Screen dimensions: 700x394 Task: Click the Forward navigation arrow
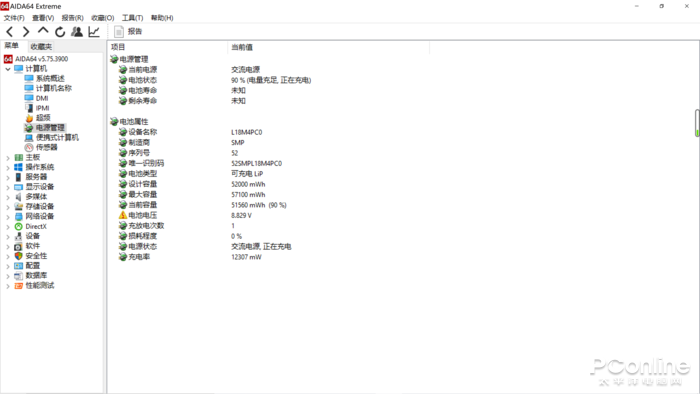[x=26, y=32]
